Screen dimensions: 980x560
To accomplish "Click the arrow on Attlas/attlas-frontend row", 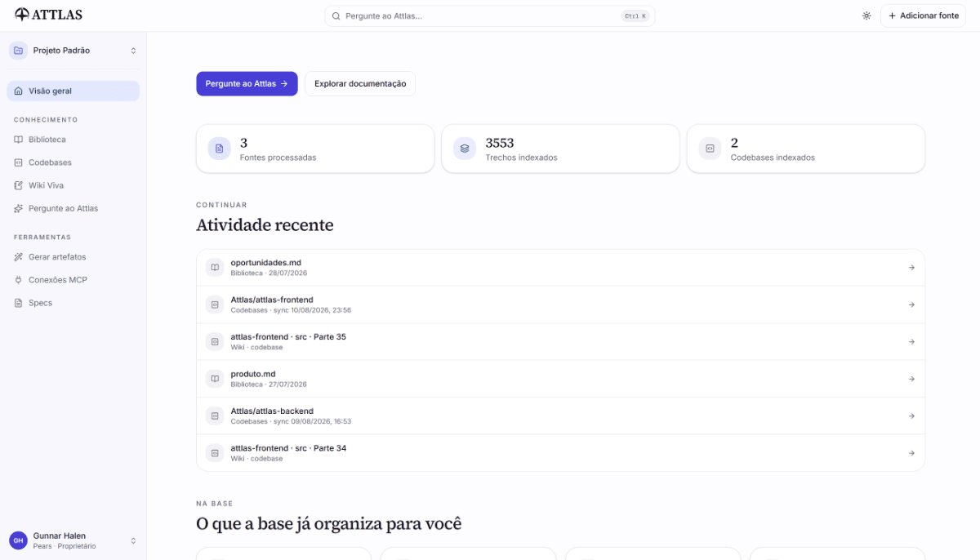I will (x=911, y=304).
